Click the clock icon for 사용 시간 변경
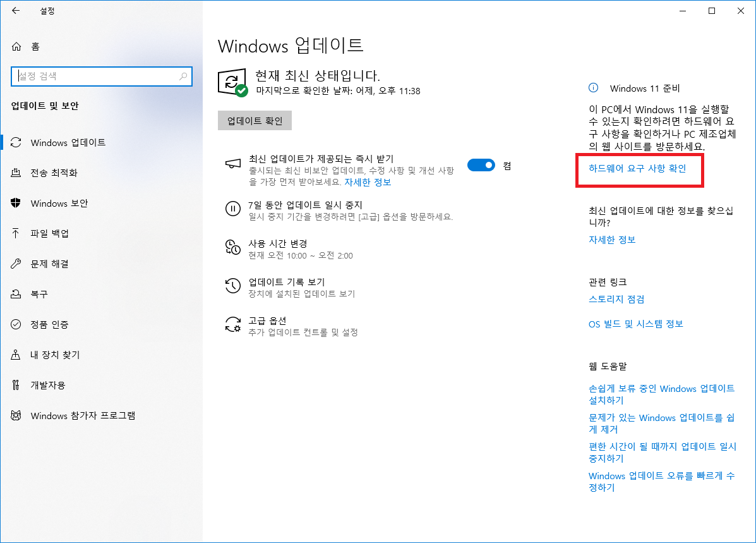This screenshot has width=756, height=543. click(233, 247)
